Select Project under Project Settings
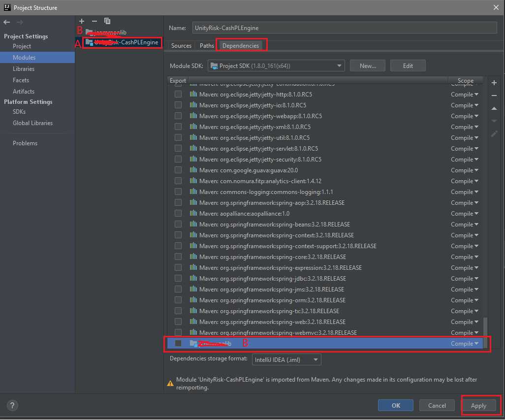Screen dimensions: 505x420 (x=22, y=46)
